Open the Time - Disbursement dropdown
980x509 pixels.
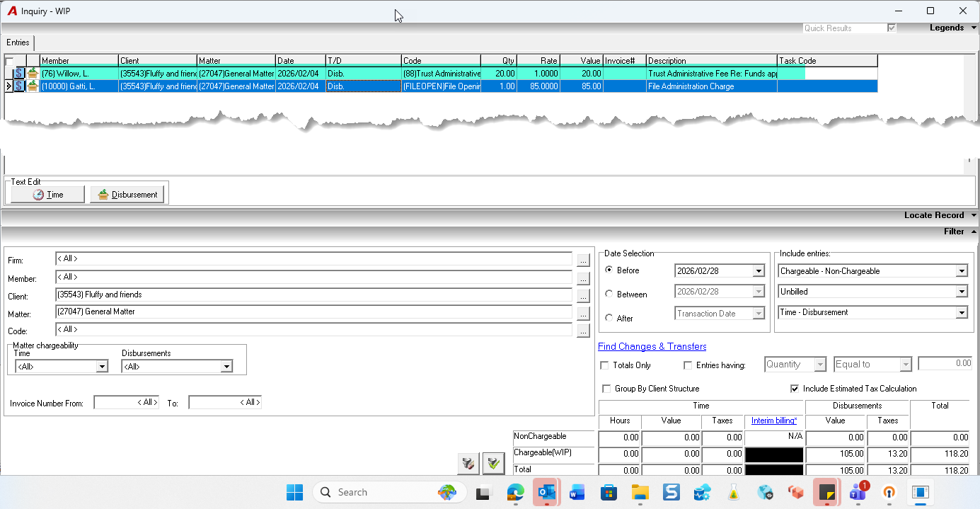point(961,312)
